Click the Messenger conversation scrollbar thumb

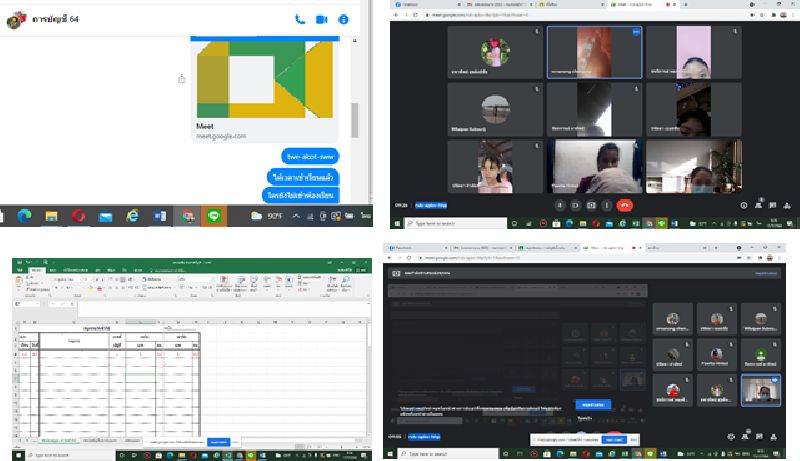(x=355, y=118)
